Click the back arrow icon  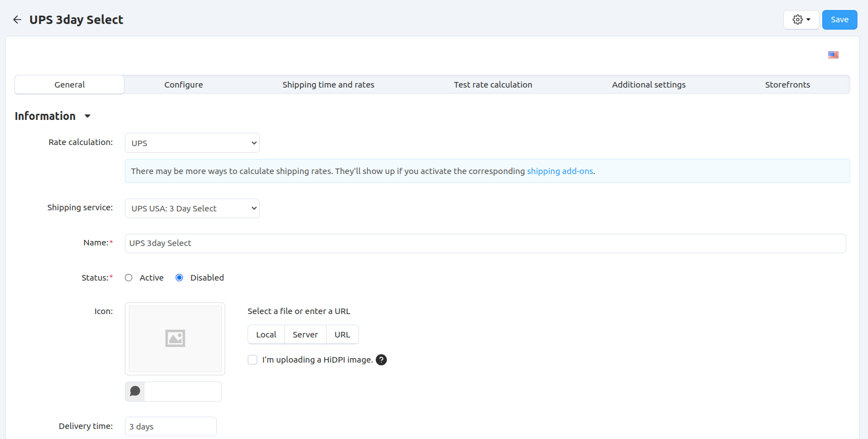(x=17, y=20)
